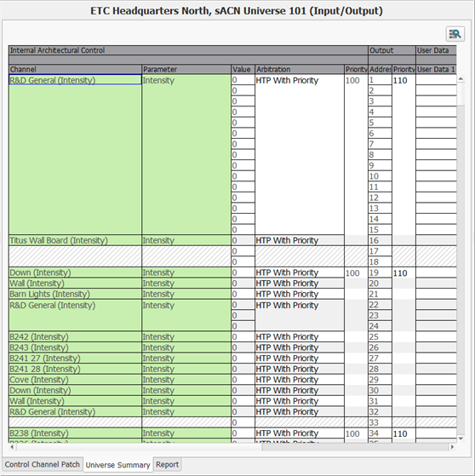Click the Arbitration column header
Image resolution: width=475 pixels, height=476 pixels.
(x=300, y=69)
